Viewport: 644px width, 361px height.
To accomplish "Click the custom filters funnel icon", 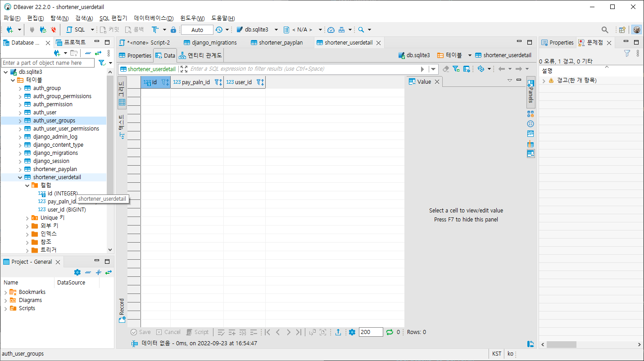I will pyautogui.click(x=456, y=69).
